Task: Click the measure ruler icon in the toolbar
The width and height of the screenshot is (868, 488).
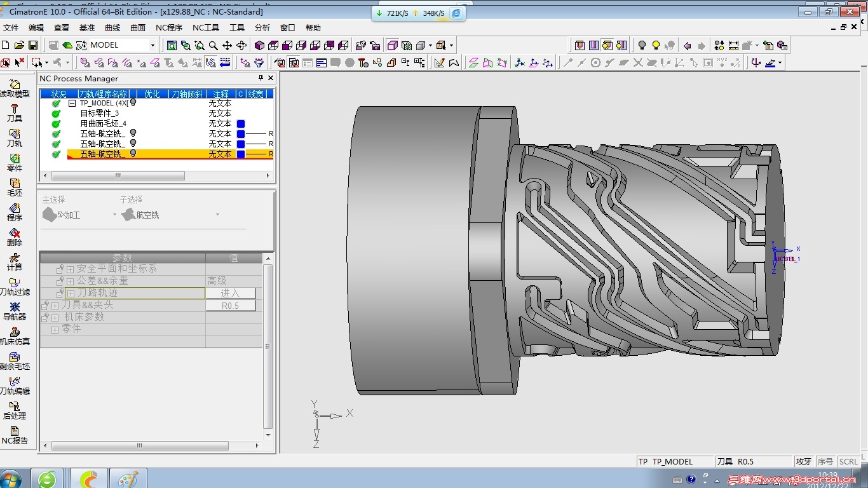Action: 733,45
